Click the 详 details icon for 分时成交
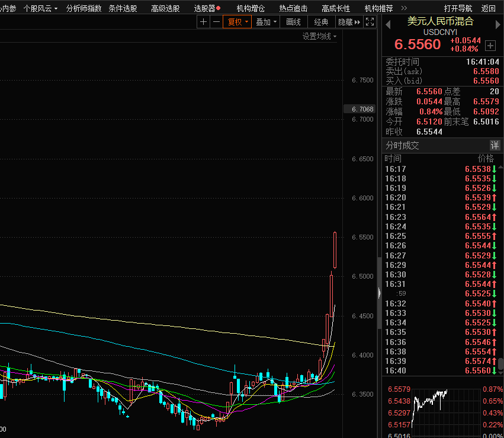Viewport: 504px width, 438px height. 495,145
